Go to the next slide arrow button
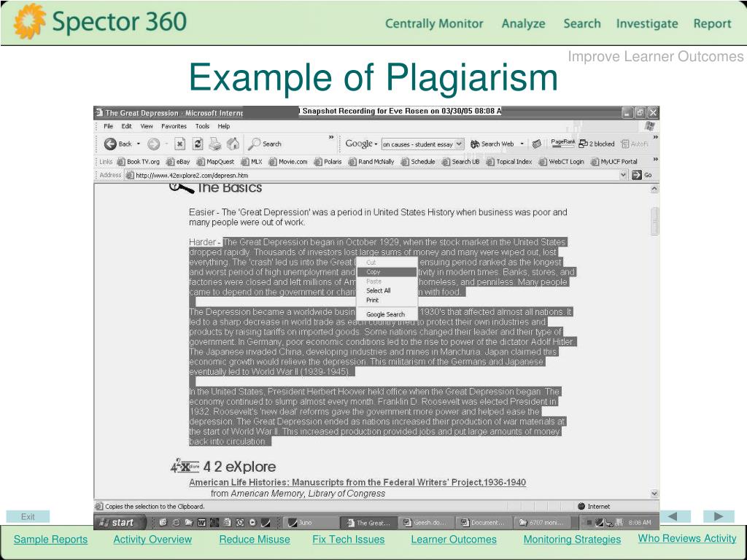 tap(719, 516)
